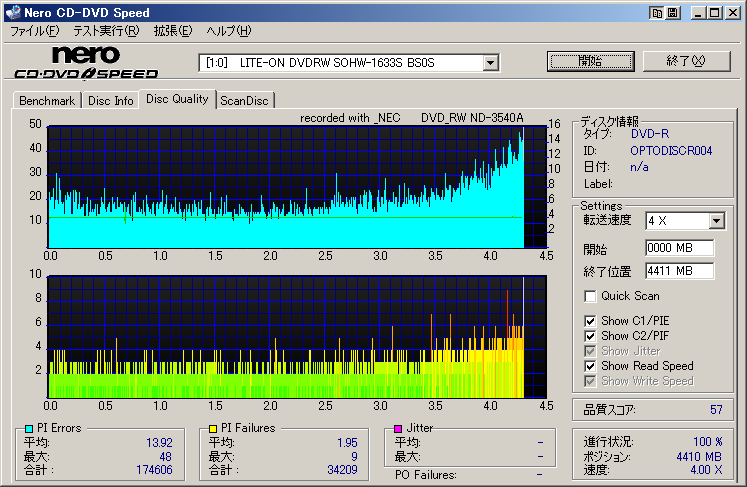Click the speed value 4.00 X
Screen dimensions: 747x487
[x=706, y=470]
